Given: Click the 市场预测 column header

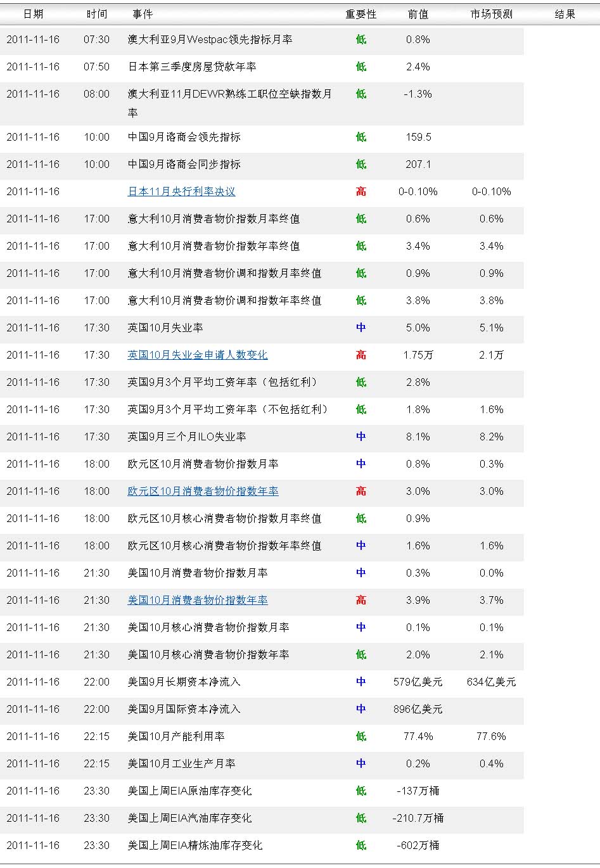Looking at the screenshot, I should tap(491, 14).
